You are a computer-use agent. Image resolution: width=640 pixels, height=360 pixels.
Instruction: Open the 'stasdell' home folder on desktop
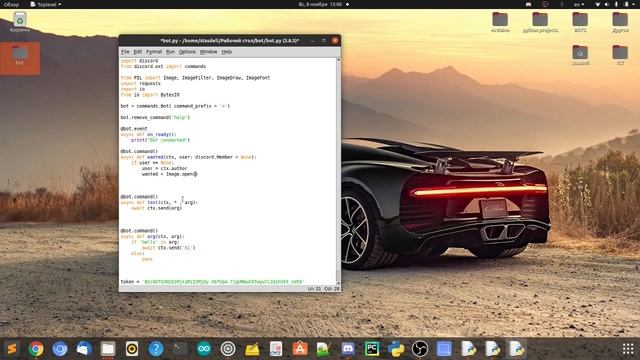tap(580, 56)
